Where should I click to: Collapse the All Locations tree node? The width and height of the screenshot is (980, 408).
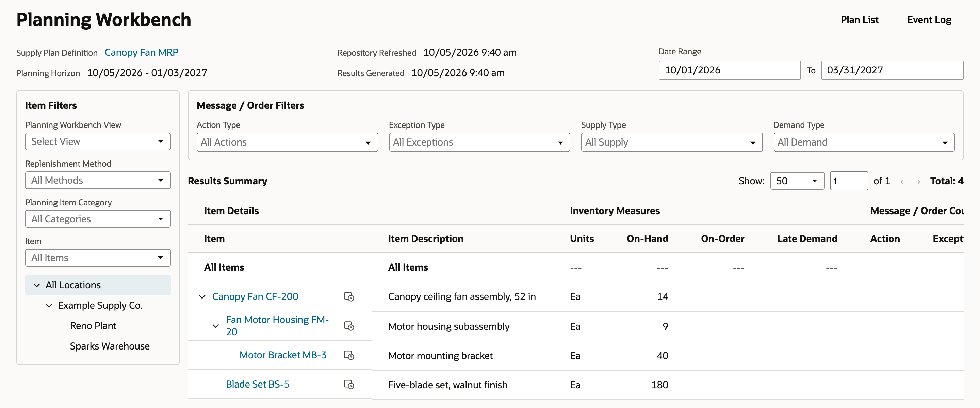[x=37, y=285]
